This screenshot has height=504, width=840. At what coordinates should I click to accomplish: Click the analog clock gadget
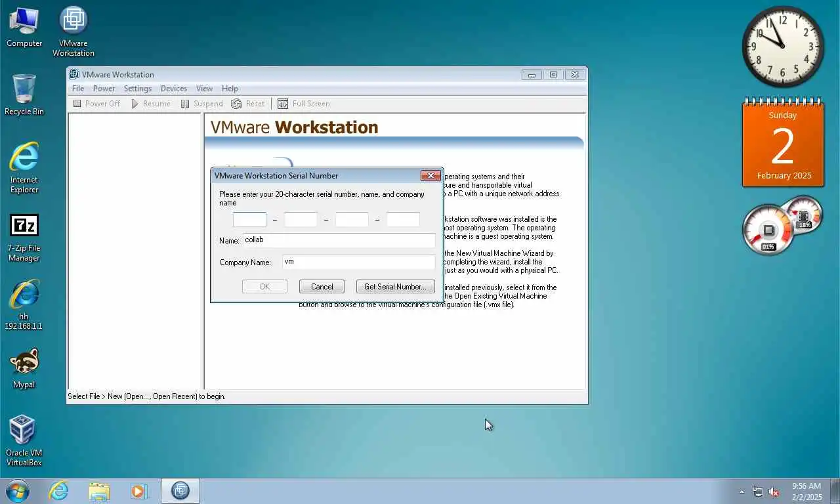[783, 47]
